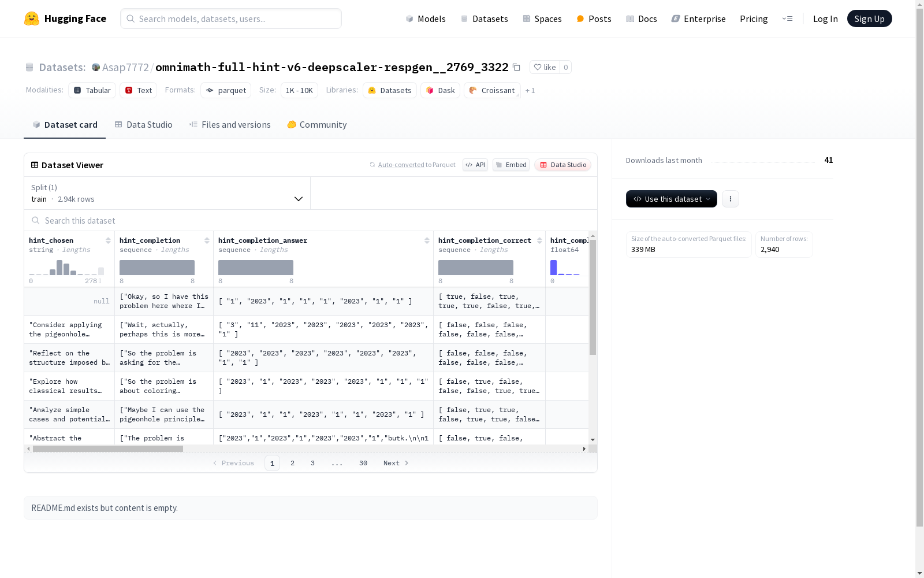Copy dataset name with copy icon
Viewport: 924px width, 578px height.
tap(516, 67)
